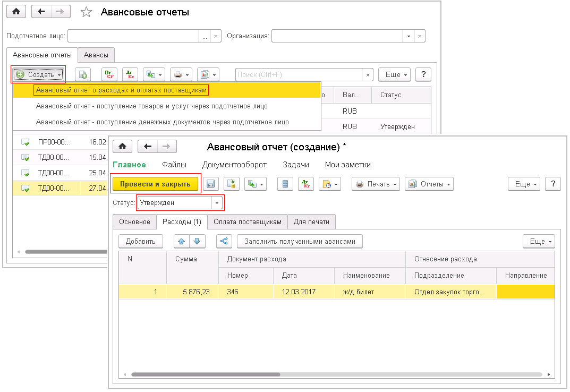Click the copy document icon next to Создать

point(83,74)
